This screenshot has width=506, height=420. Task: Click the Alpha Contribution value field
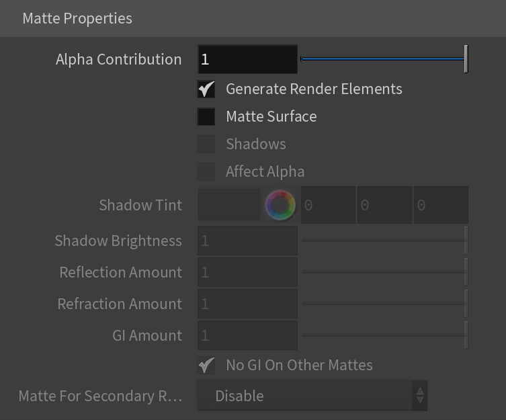point(247,59)
